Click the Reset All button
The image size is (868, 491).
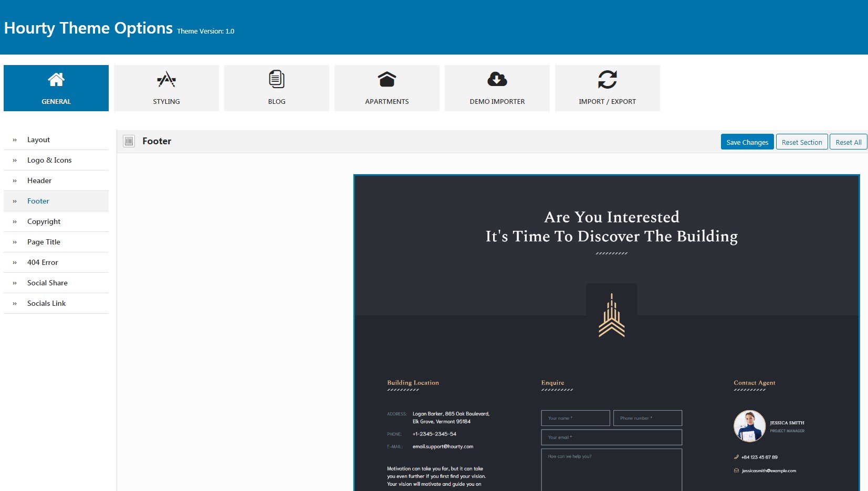point(849,142)
